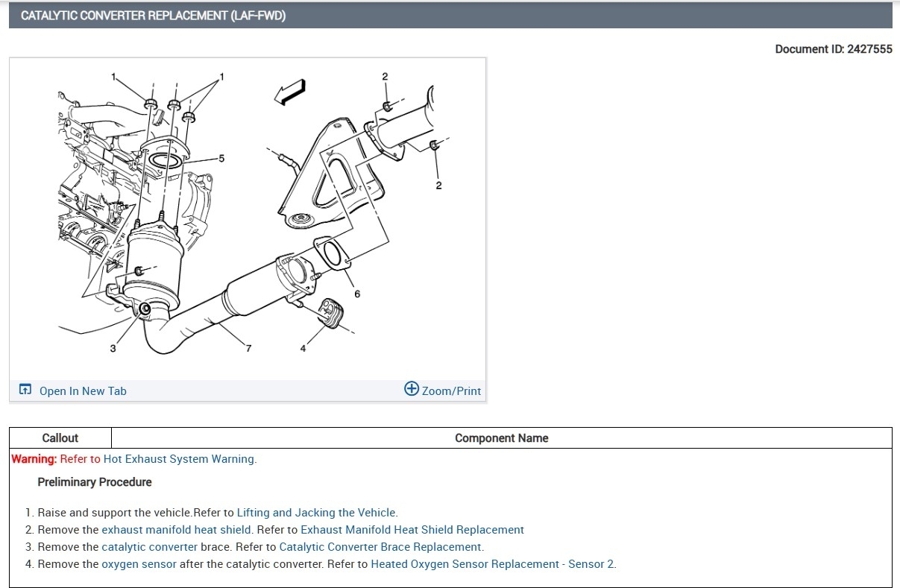The width and height of the screenshot is (900, 588).
Task: Click the Document ID 2427555 text
Action: [834, 49]
